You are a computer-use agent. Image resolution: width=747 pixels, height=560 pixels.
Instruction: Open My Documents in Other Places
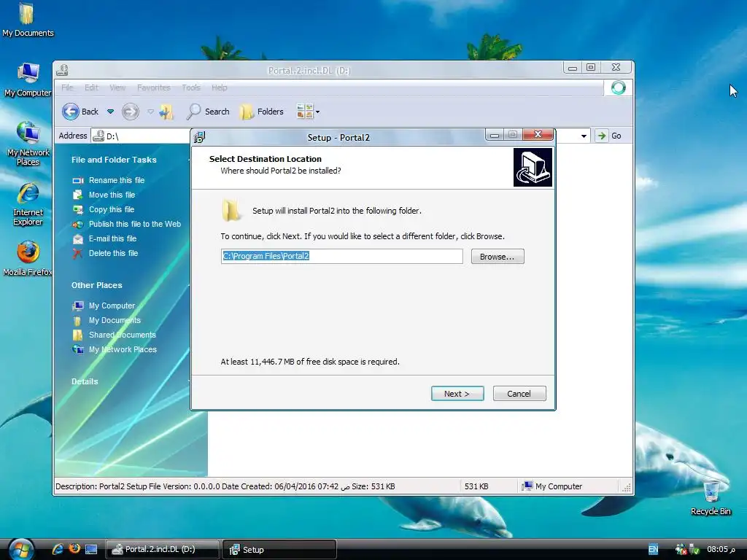coord(115,320)
